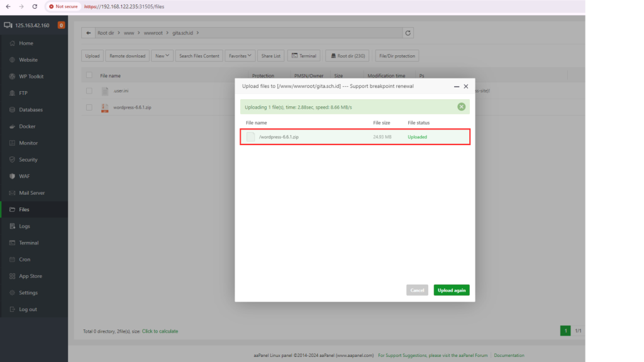Go to App Store in sidebar
644x362 pixels.
(x=30, y=276)
